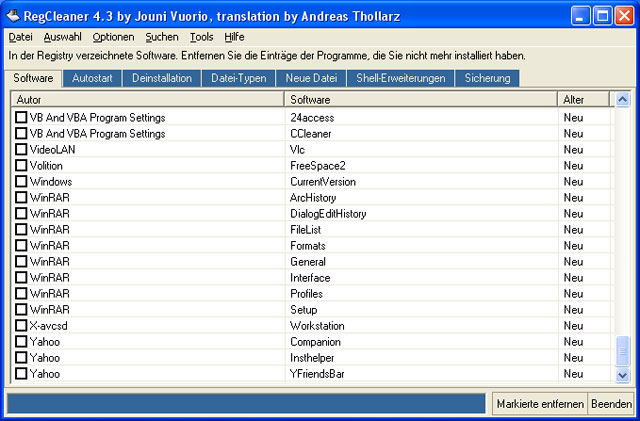Enable checkbox for WinRAR ArcHistory
The image size is (640, 421).
(x=21, y=198)
